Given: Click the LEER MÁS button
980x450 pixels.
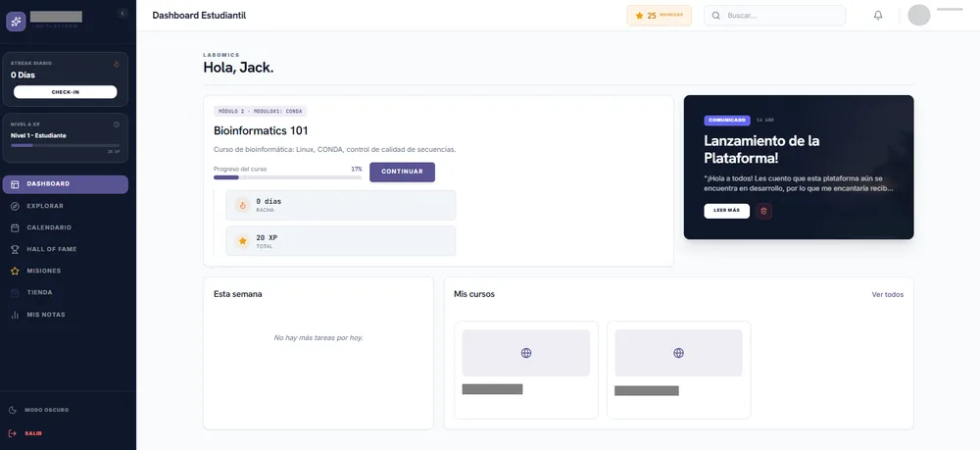Looking at the screenshot, I should coord(727,211).
